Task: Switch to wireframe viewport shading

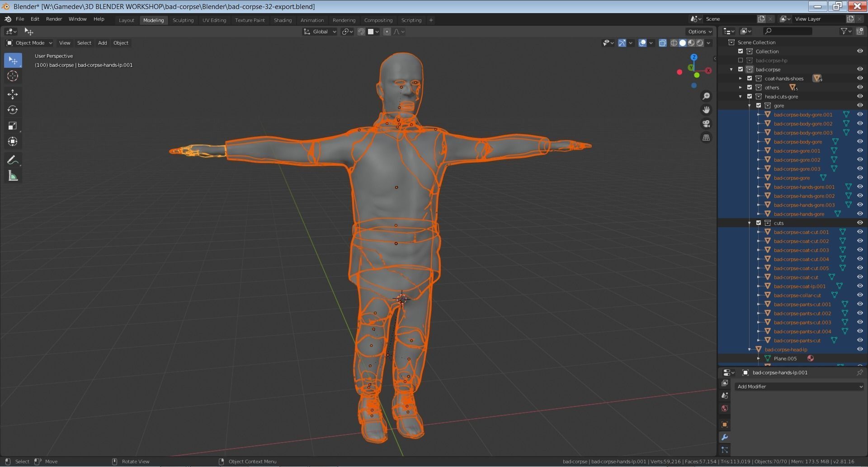Action: [674, 43]
